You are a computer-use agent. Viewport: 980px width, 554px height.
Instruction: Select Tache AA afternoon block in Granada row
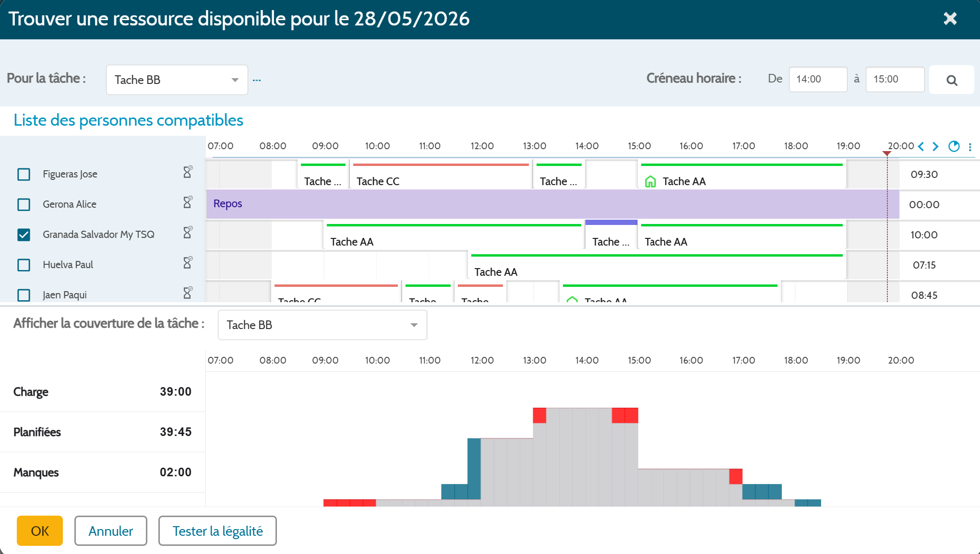tap(742, 236)
